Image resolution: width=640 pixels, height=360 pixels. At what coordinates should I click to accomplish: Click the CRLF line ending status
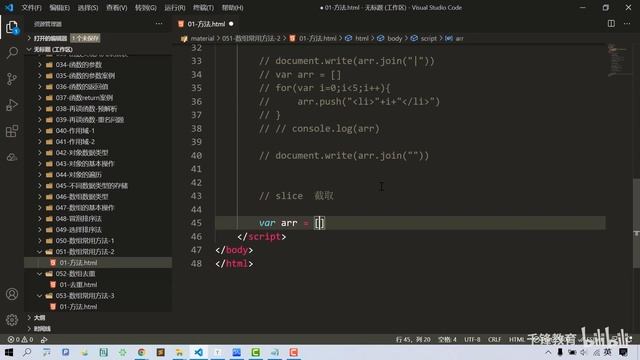(494, 339)
